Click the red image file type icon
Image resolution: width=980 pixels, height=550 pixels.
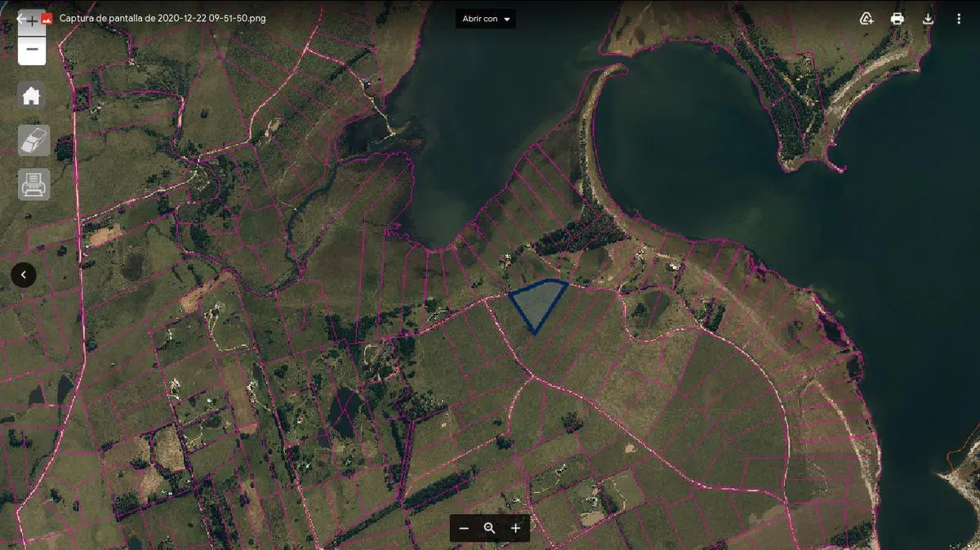click(47, 19)
